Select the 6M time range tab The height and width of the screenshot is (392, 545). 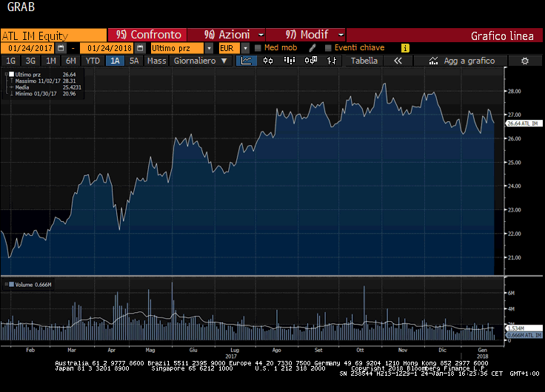click(x=71, y=61)
